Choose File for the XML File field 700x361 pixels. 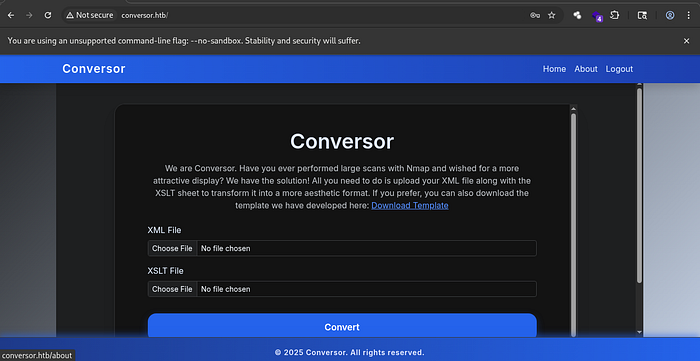click(172, 248)
